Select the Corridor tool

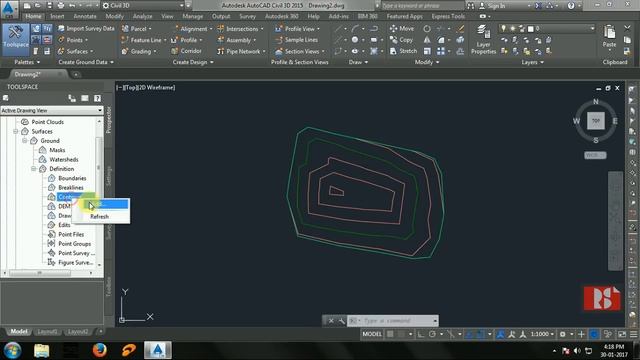187,51
